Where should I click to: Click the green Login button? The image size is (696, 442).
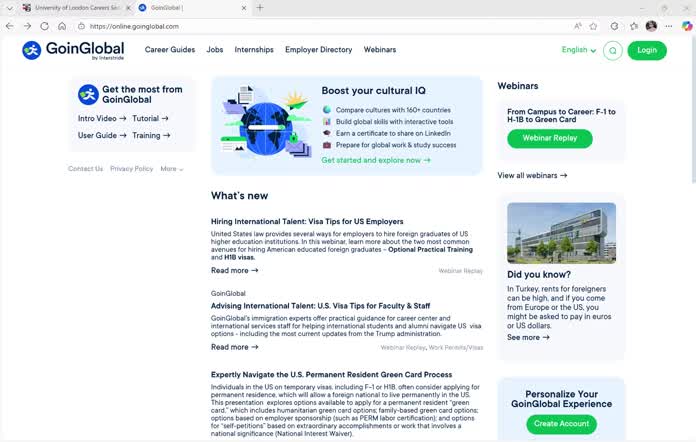click(647, 50)
